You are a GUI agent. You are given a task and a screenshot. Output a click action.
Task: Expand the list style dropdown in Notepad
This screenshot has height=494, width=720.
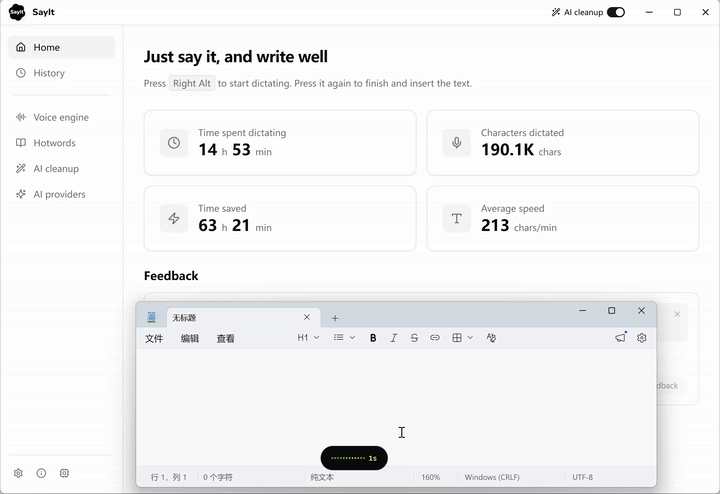pyautogui.click(x=344, y=337)
